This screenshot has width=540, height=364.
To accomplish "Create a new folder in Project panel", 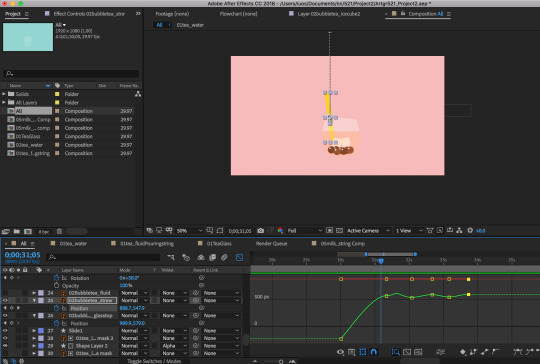I will (x=17, y=231).
